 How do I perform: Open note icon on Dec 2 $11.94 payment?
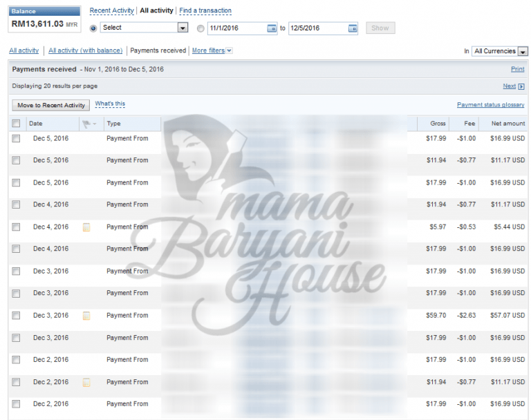pos(86,382)
